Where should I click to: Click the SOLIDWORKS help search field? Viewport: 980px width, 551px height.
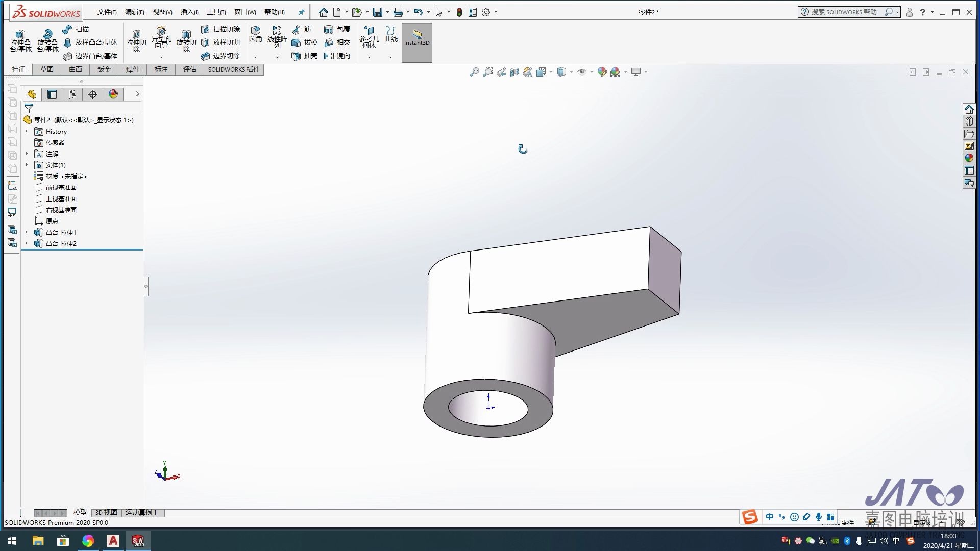coord(845,12)
